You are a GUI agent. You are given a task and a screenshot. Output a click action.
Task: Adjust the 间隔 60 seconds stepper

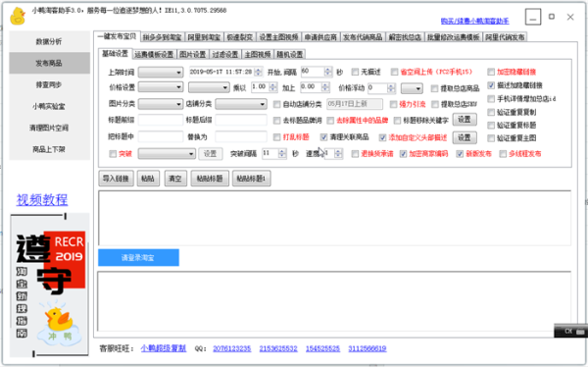(328, 72)
